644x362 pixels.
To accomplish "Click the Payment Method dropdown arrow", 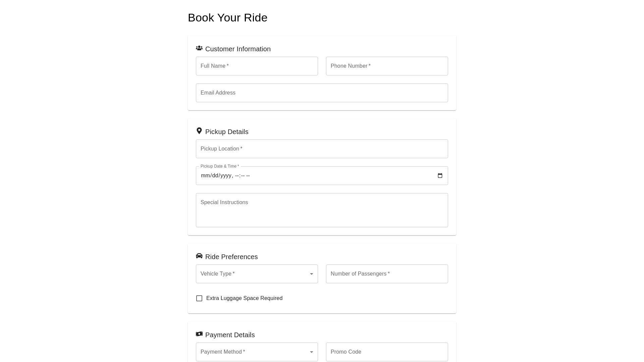I will [312, 352].
